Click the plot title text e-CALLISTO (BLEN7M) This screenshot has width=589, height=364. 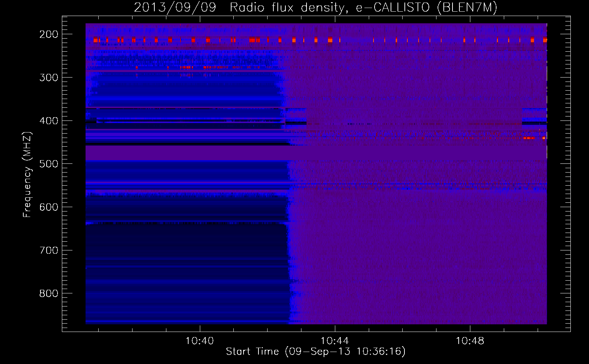pyautogui.click(x=426, y=7)
